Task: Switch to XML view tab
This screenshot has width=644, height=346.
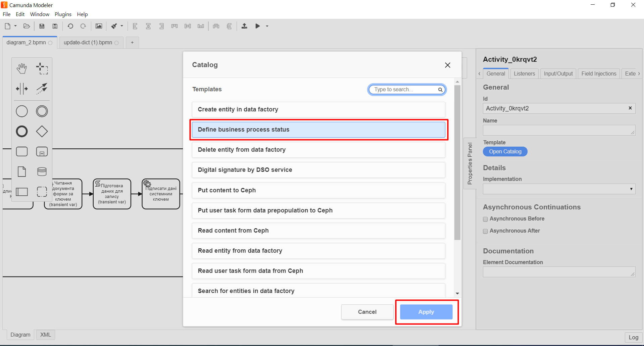Action: click(x=46, y=335)
